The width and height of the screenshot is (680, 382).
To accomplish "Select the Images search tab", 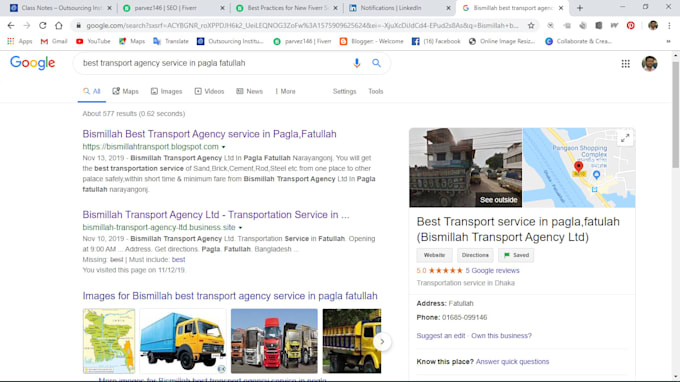I will [x=167, y=91].
